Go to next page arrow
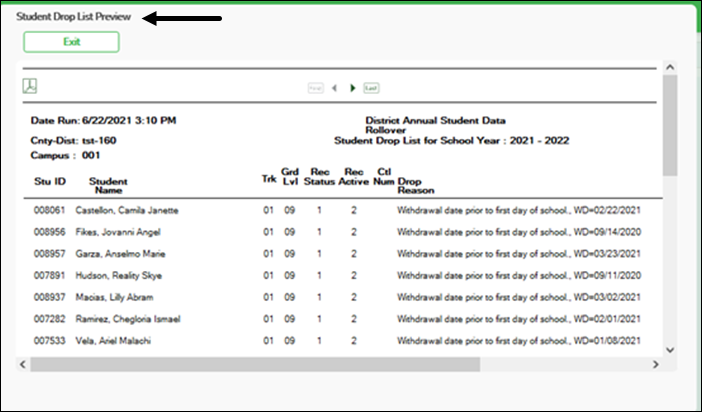 coord(353,88)
